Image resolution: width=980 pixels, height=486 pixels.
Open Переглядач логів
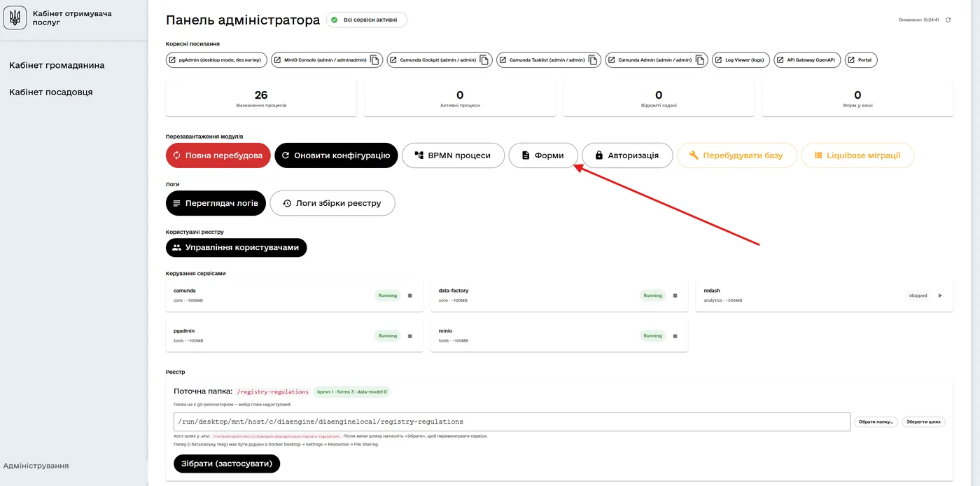tap(216, 203)
